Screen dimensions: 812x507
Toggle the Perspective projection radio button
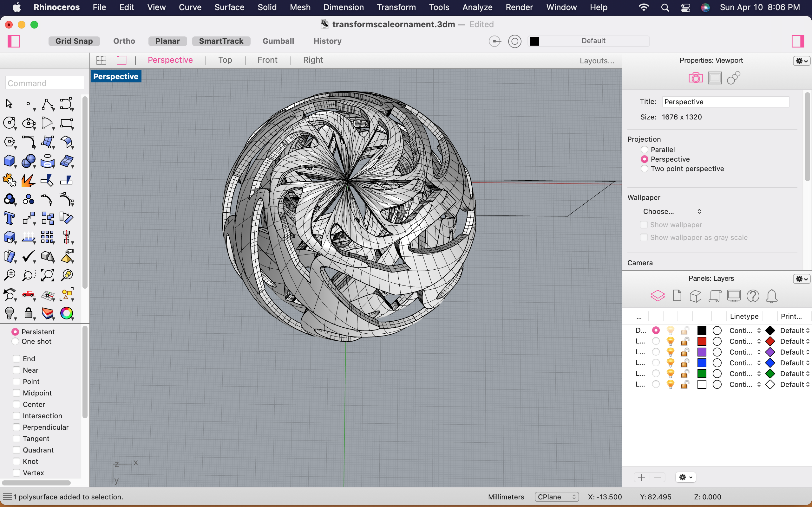pyautogui.click(x=644, y=159)
